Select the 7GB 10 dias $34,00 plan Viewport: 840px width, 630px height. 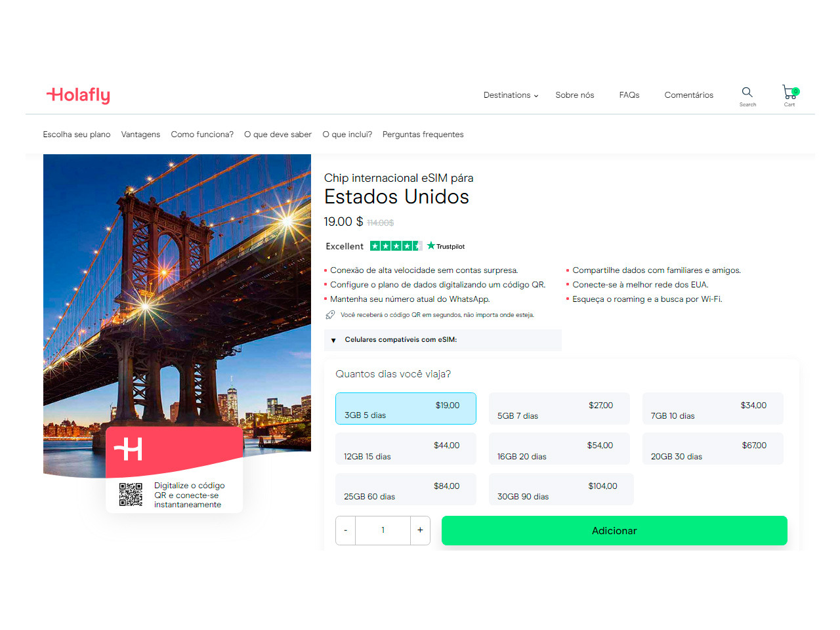[x=713, y=409]
